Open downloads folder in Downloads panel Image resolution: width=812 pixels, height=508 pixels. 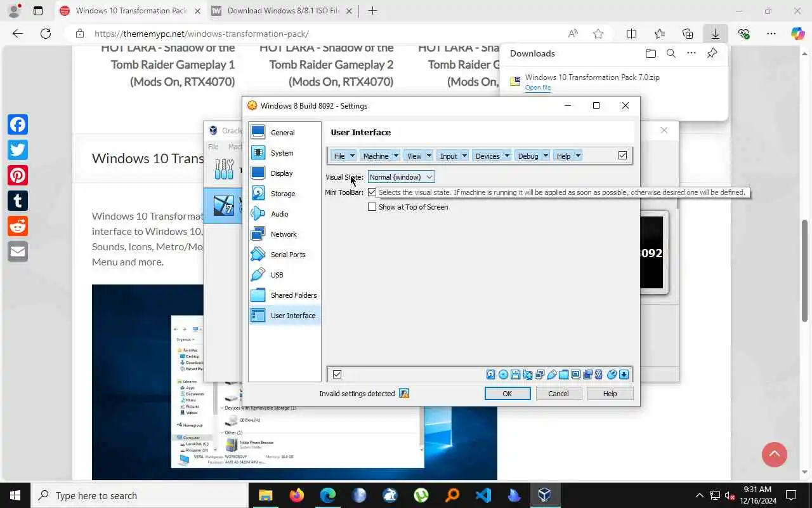(x=650, y=53)
